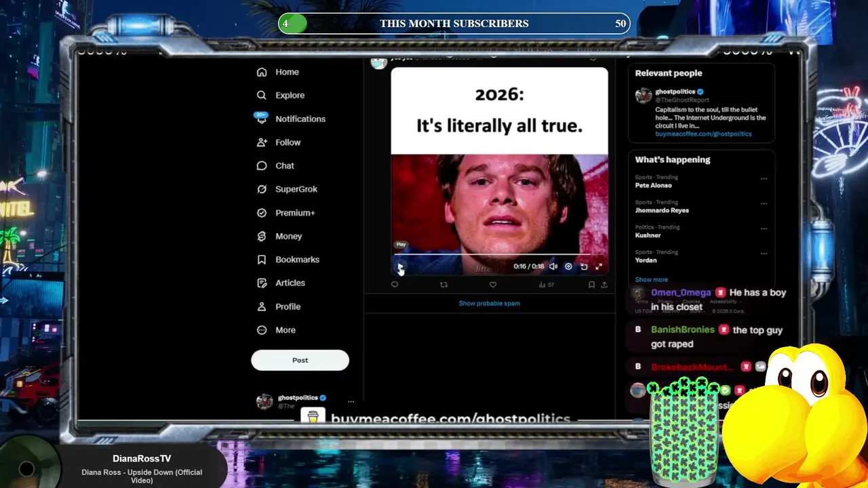Image resolution: width=868 pixels, height=488 pixels.
Task: Open Chat from the sidebar
Action: coord(275,166)
